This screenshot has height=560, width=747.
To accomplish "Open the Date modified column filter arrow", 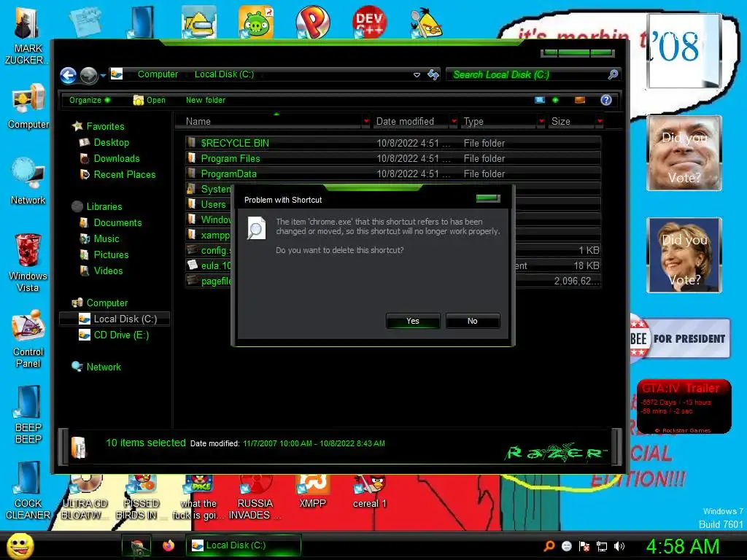I will tap(454, 122).
